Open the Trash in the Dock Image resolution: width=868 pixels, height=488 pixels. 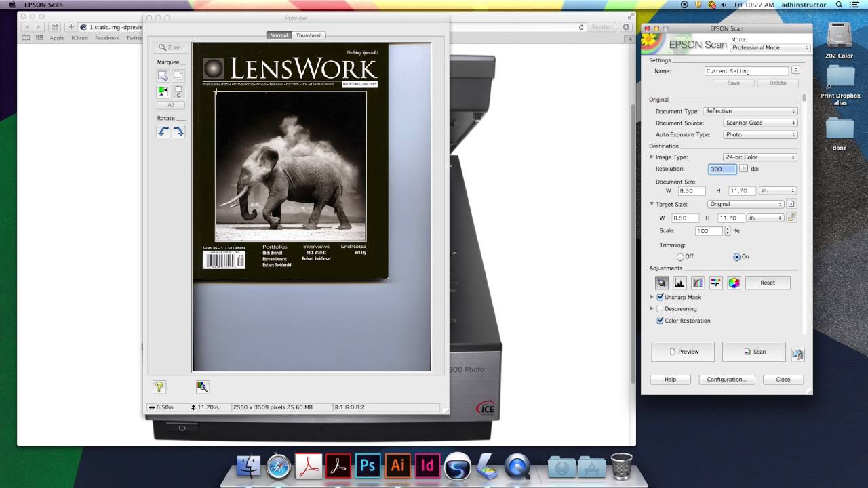click(x=621, y=466)
